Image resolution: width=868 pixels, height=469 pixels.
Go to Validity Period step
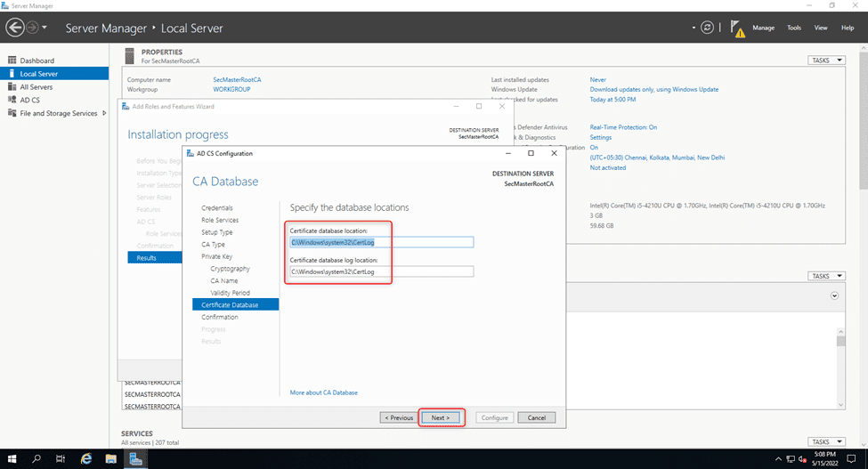[231, 293]
